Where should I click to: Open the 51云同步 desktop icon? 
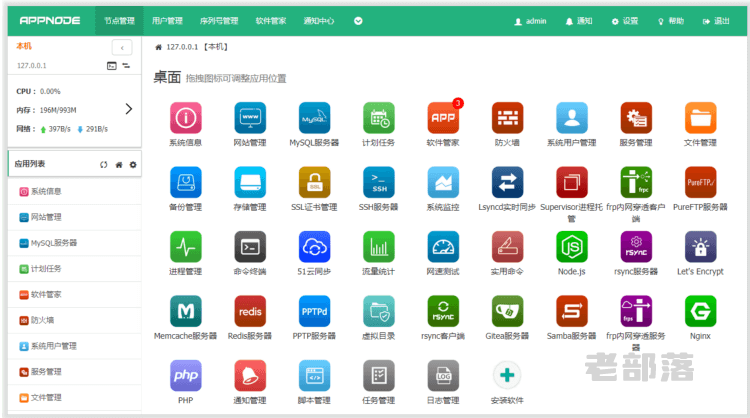coord(314,247)
